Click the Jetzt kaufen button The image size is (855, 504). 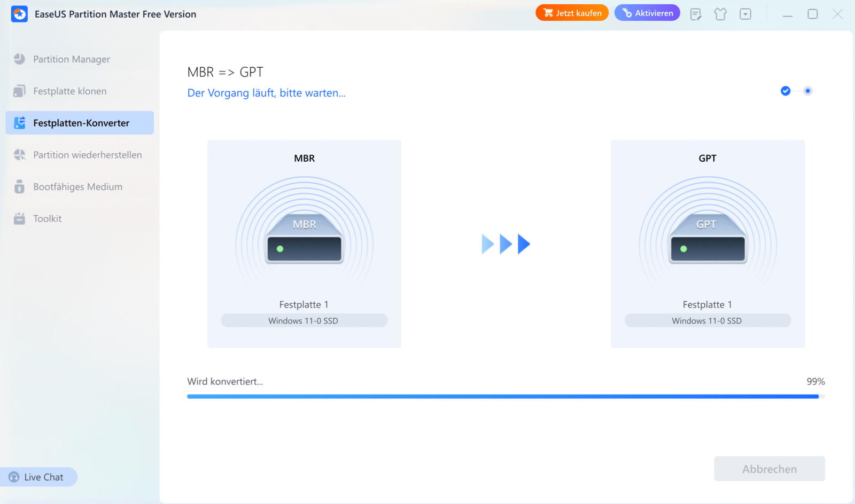572,12
